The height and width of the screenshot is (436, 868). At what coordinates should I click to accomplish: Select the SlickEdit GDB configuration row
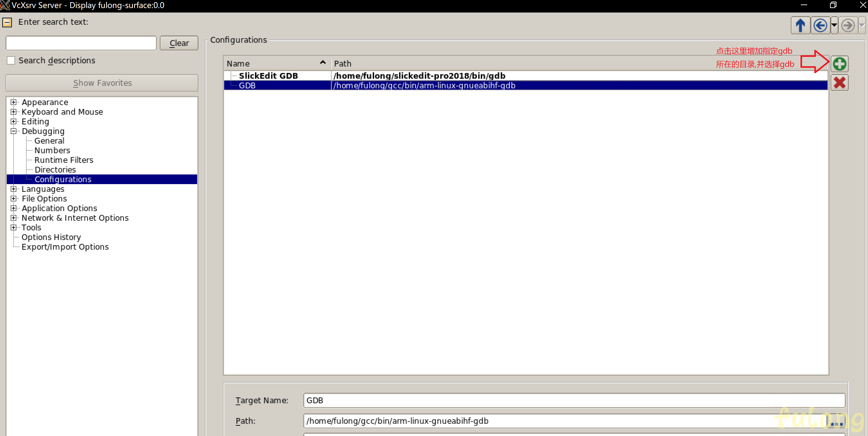coord(525,76)
